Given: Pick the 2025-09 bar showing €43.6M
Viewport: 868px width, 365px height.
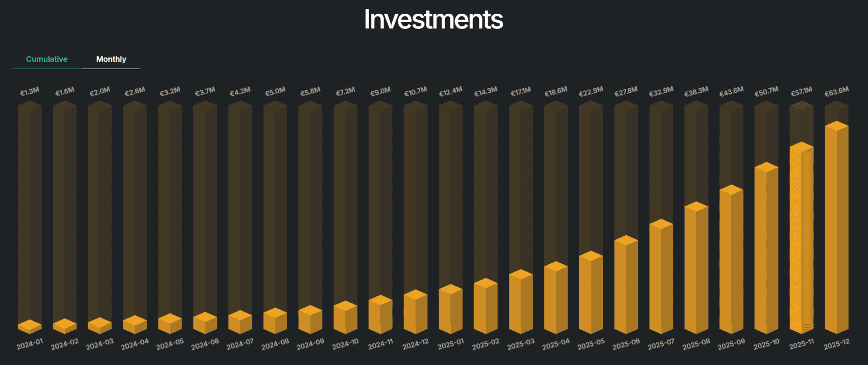Looking at the screenshot, I should point(731,260).
